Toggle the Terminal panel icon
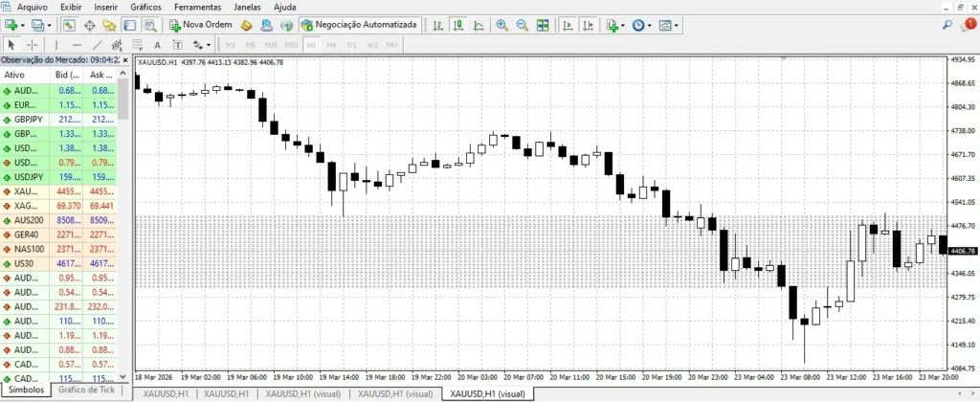Screen dimensions: 980x402 [129, 25]
